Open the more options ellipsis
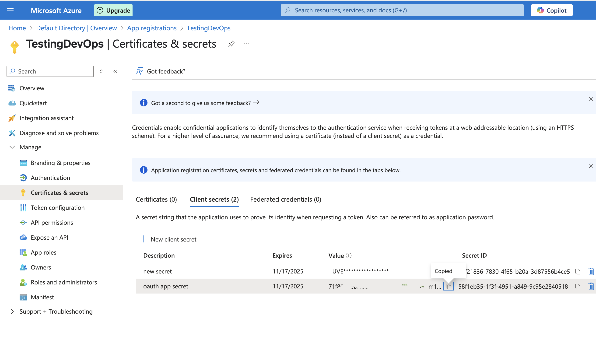This screenshot has width=596, height=364. click(246, 44)
